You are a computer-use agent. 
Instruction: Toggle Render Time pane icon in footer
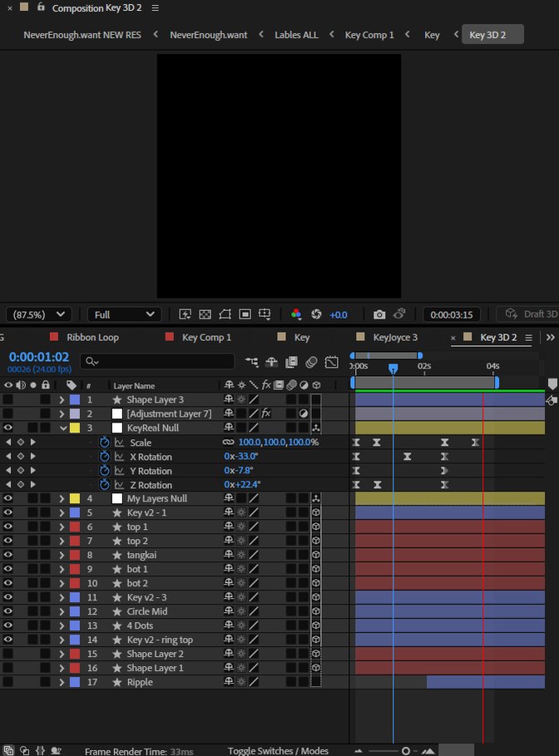pyautogui.click(x=56, y=751)
